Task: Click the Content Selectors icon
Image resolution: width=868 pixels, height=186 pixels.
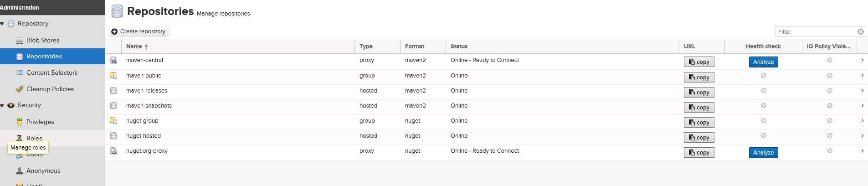Action: 20,73
